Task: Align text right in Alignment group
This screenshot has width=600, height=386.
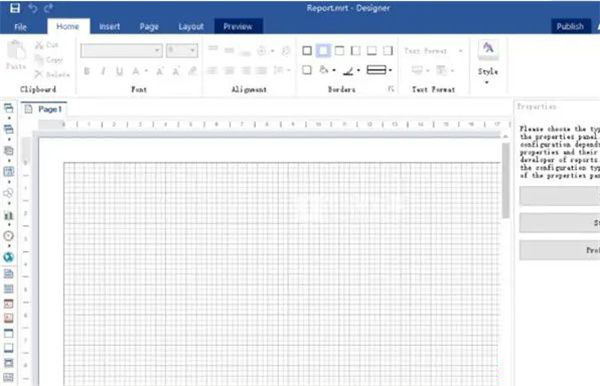Action: (246, 70)
